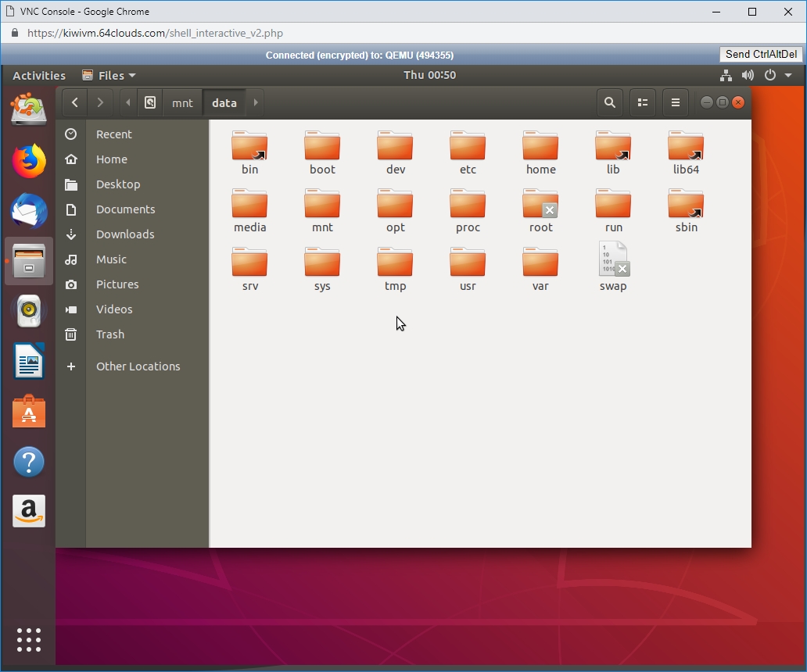
Task: Click Activities in the top bar
Action: pos(39,75)
